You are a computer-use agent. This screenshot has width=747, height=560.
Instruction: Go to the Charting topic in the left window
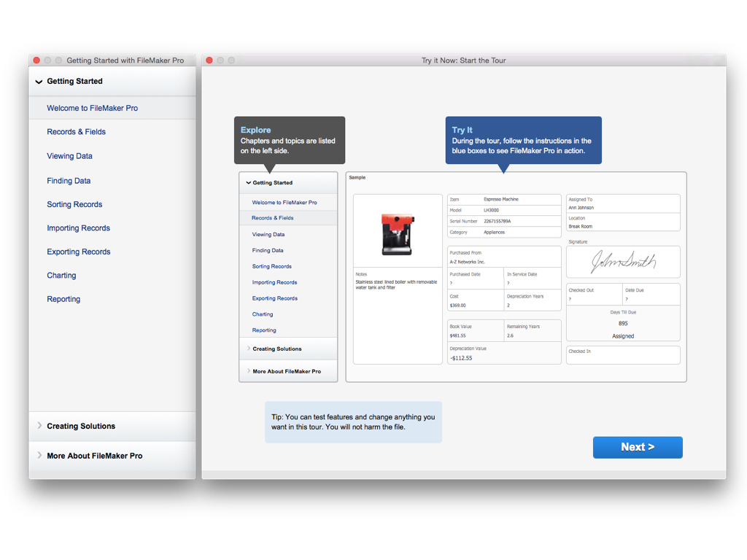[61, 275]
